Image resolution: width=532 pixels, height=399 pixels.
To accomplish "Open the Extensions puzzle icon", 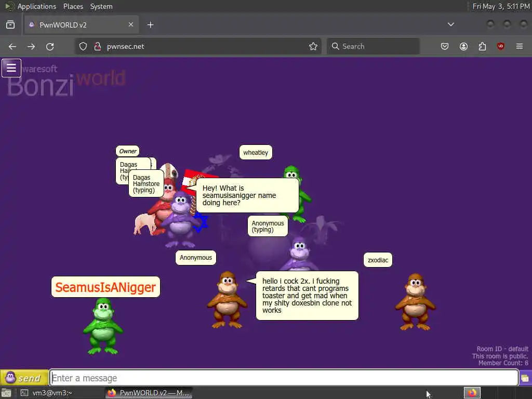I will click(482, 46).
